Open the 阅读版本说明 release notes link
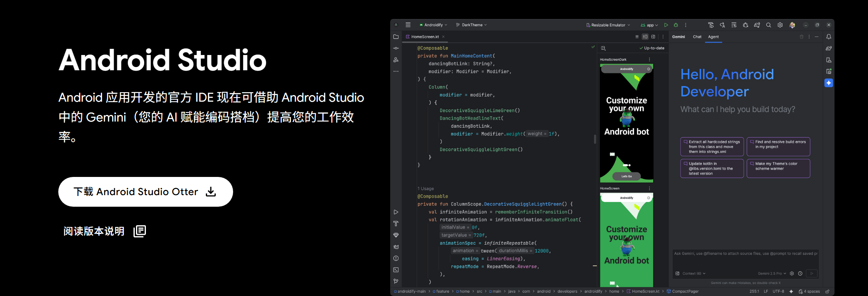This screenshot has width=868, height=296. coord(105,231)
